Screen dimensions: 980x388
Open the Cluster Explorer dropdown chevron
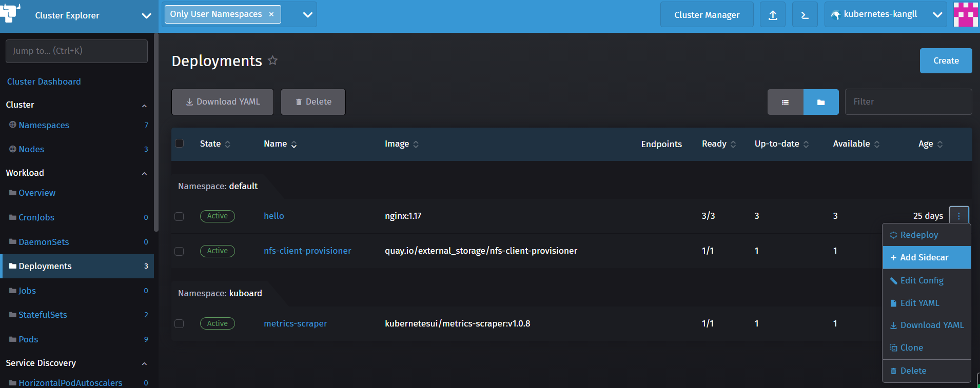pyautogui.click(x=146, y=16)
